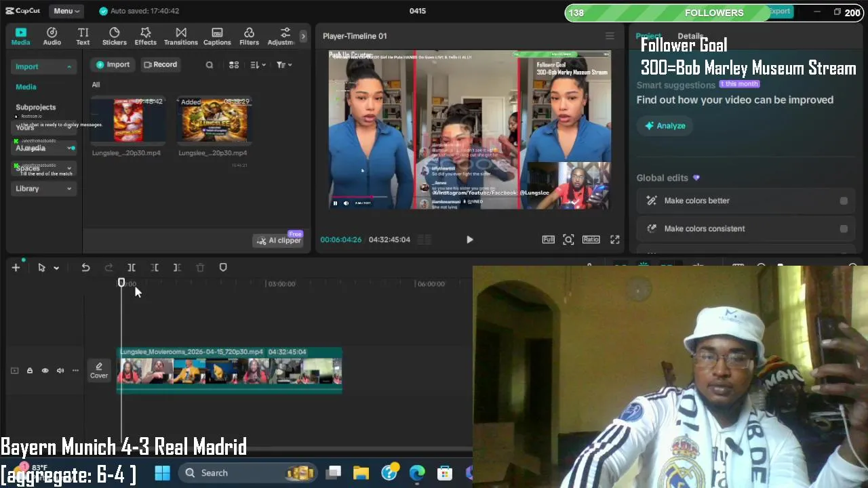
Task: Click the Record button
Action: [160, 64]
